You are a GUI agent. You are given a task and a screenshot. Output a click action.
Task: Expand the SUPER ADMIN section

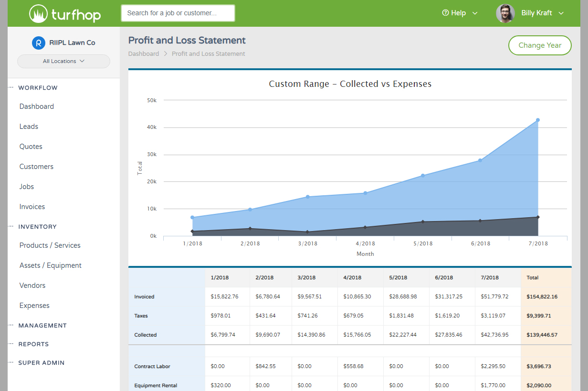coord(42,363)
